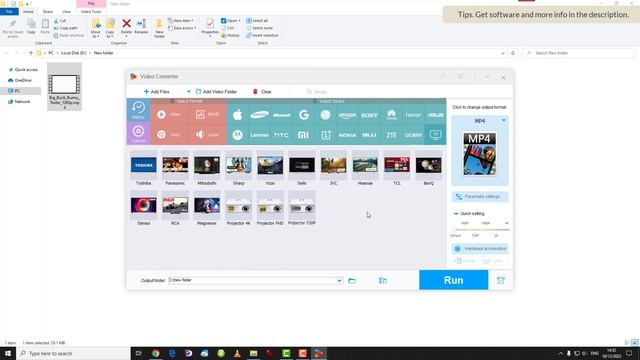
Task: Pick the Projector 720P preset
Action: point(302,209)
